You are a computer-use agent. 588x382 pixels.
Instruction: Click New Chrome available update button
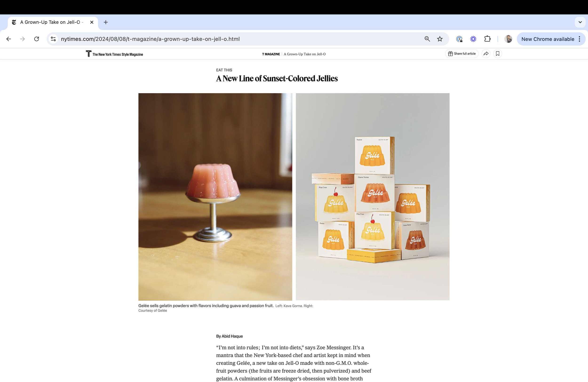[x=548, y=39]
